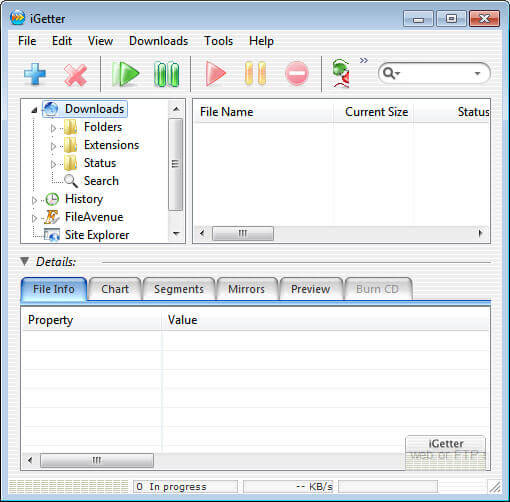
Task: Click the download list horizontal scrollbar thumb
Action: 243,233
